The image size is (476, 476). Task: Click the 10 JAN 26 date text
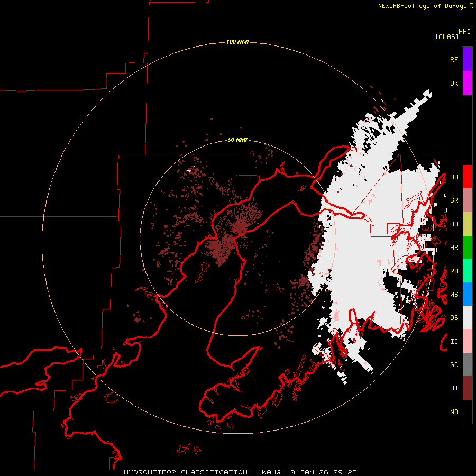tap(307, 472)
